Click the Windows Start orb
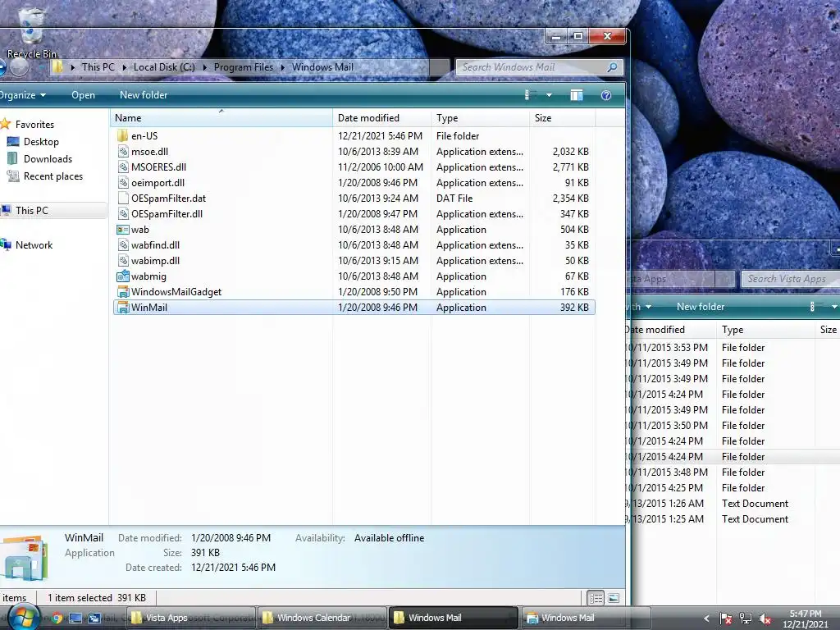 tap(24, 618)
